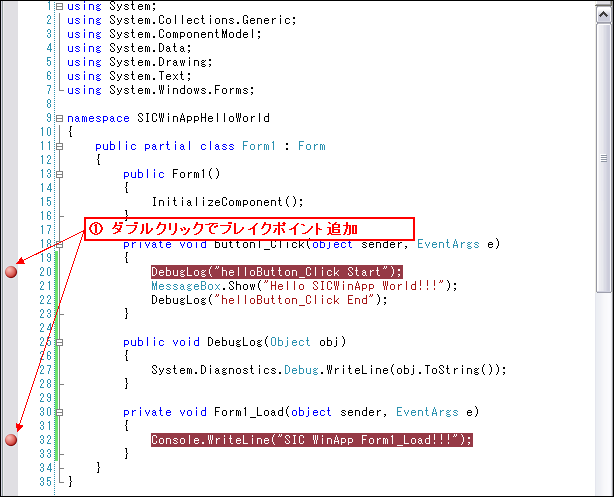
Task: Collapse the namespace SICWinAppHelloWorld block
Action: pos(60,118)
